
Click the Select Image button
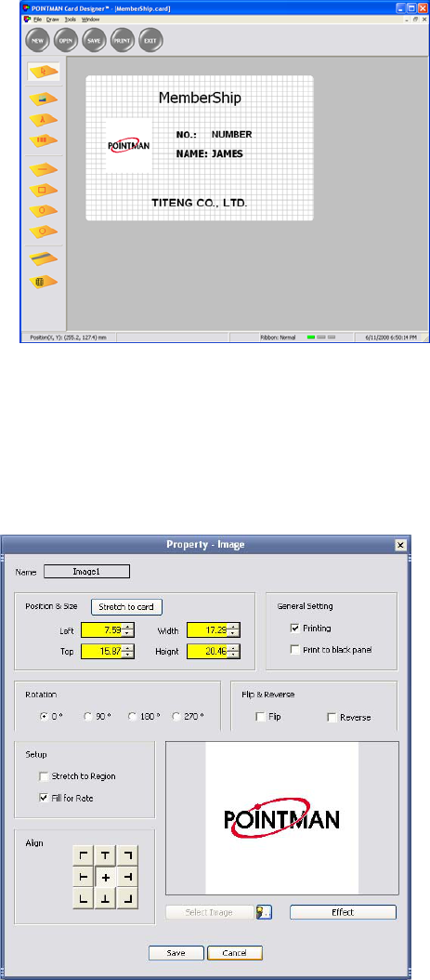pyautogui.click(x=209, y=912)
